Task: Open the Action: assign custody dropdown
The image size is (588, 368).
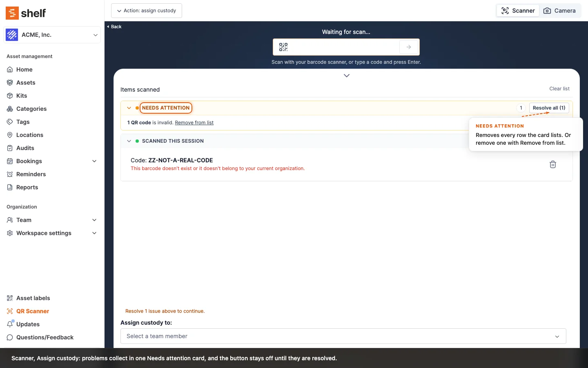Action: (147, 11)
